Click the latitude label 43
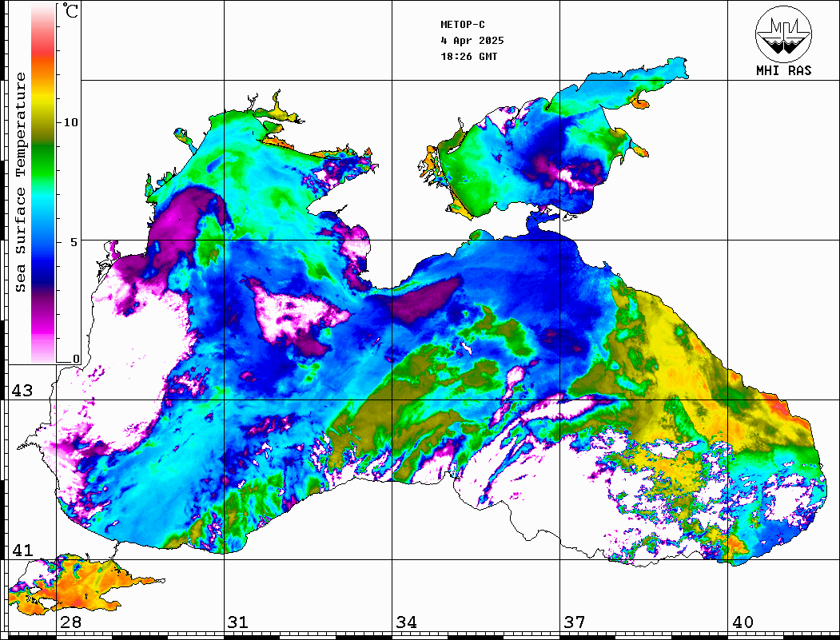 point(21,391)
